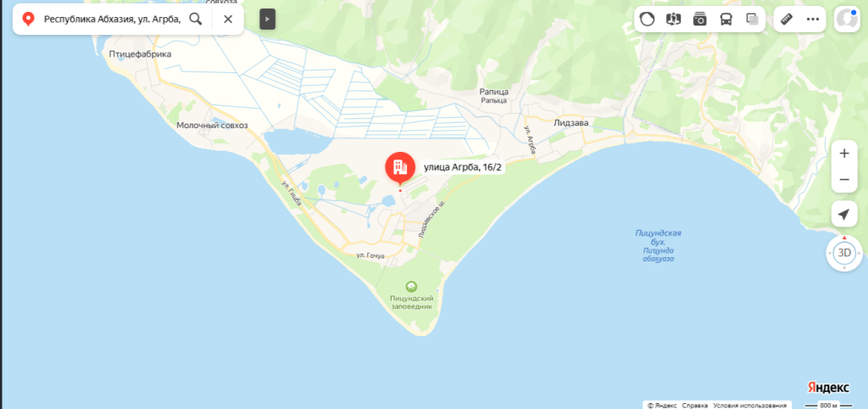
Task: Open the user profile avatar
Action: pyautogui.click(x=847, y=20)
